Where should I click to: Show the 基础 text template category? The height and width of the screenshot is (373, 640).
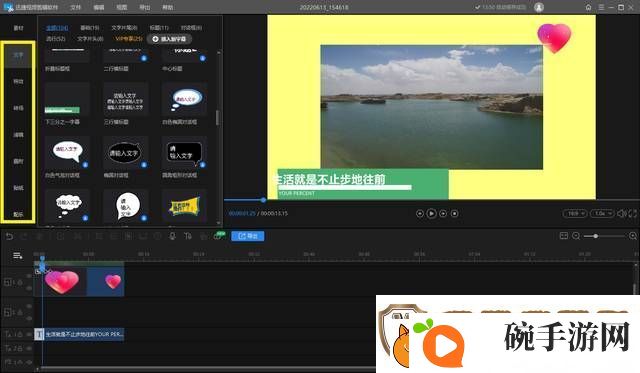[90, 28]
